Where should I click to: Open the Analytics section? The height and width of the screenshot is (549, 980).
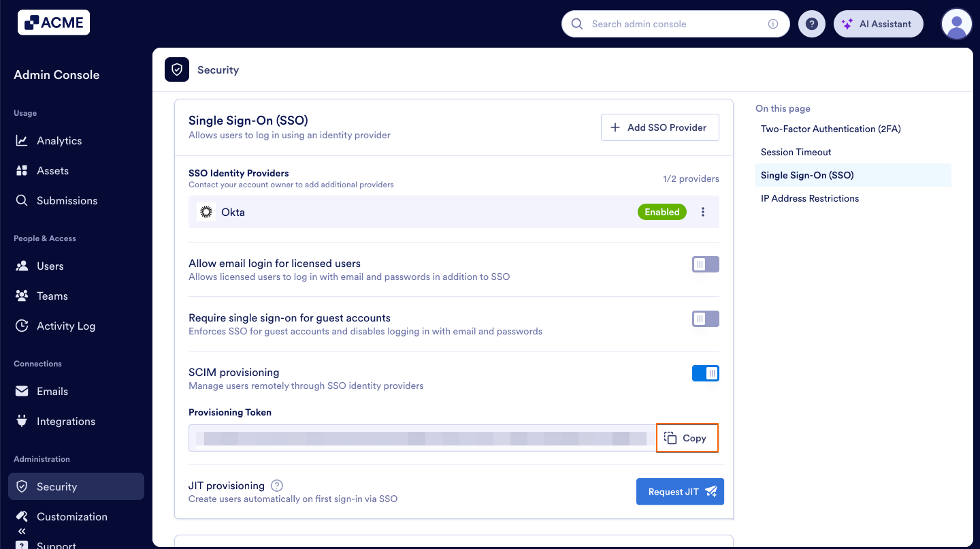pos(58,140)
